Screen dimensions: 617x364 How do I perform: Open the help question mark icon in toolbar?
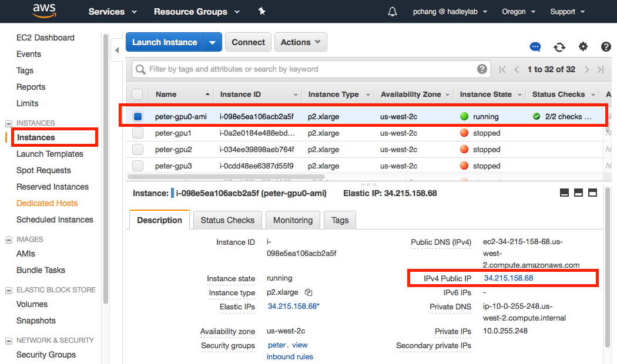[x=606, y=47]
